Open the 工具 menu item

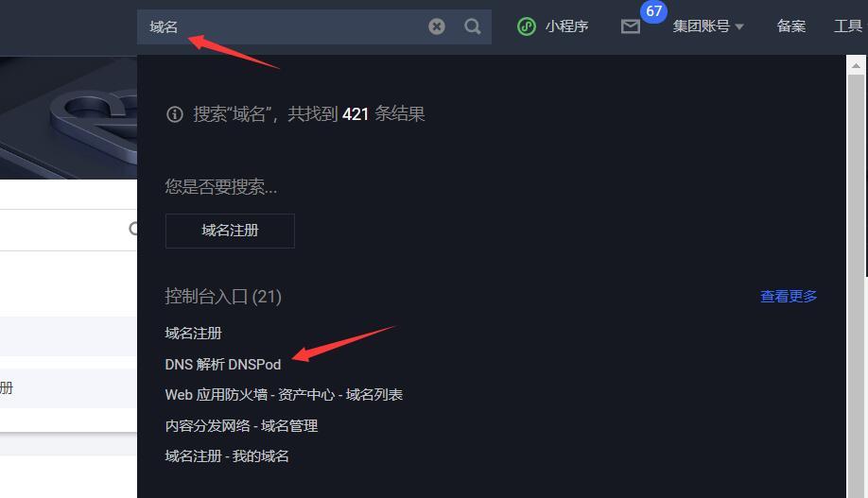pos(848,26)
